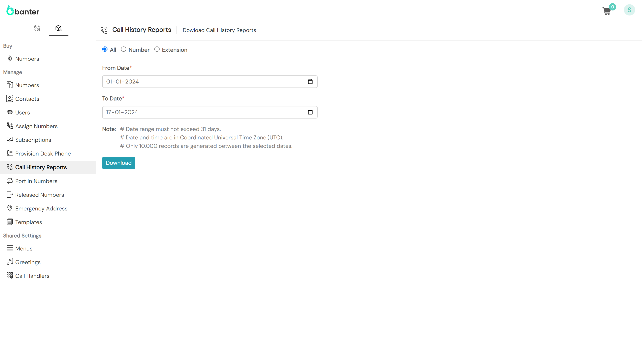644x340 pixels.
Task: Go to Call Handlers settings
Action: pyautogui.click(x=32, y=276)
